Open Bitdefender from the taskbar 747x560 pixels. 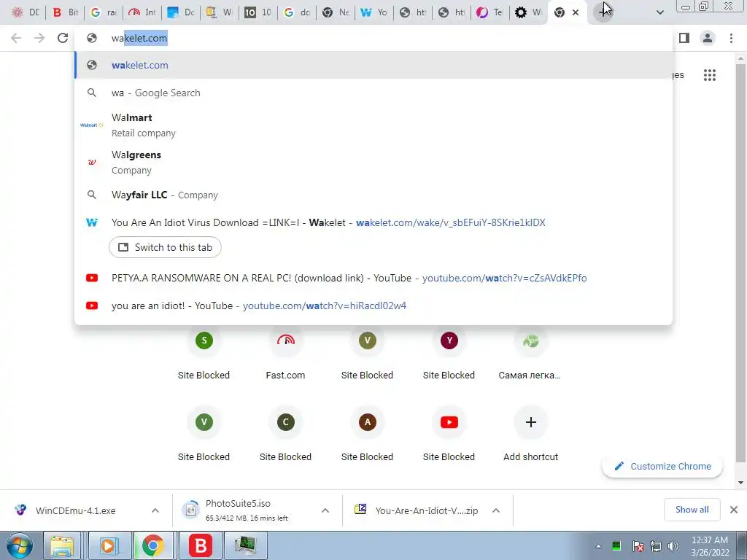click(x=201, y=545)
